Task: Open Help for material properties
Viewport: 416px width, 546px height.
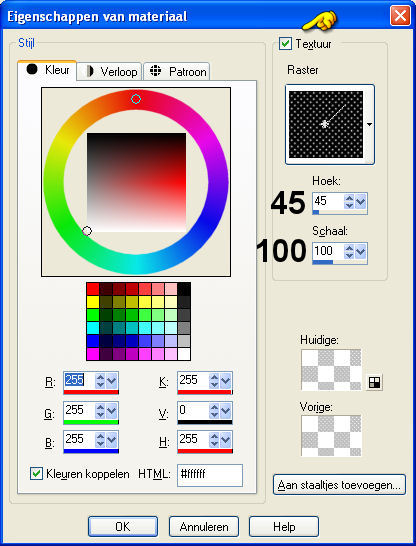Action: (284, 526)
